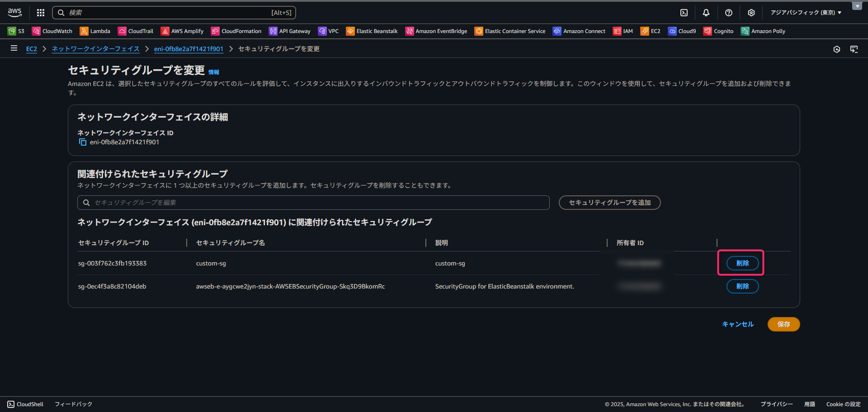
Task: Open the 用語 footer link
Action: tap(810, 404)
